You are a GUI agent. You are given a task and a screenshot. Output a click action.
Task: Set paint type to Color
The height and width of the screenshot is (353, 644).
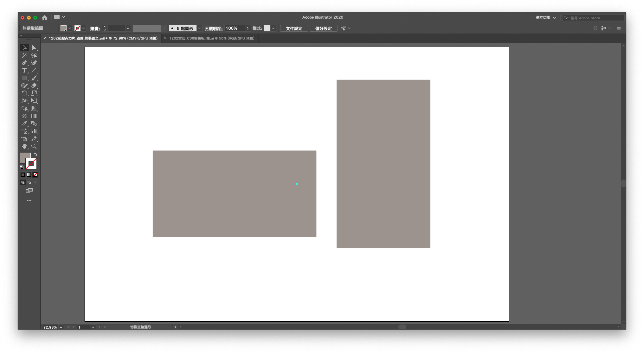point(23,175)
